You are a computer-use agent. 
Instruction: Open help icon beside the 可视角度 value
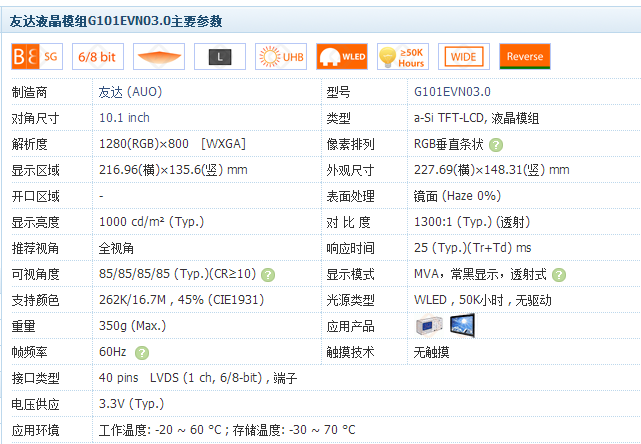pos(268,274)
